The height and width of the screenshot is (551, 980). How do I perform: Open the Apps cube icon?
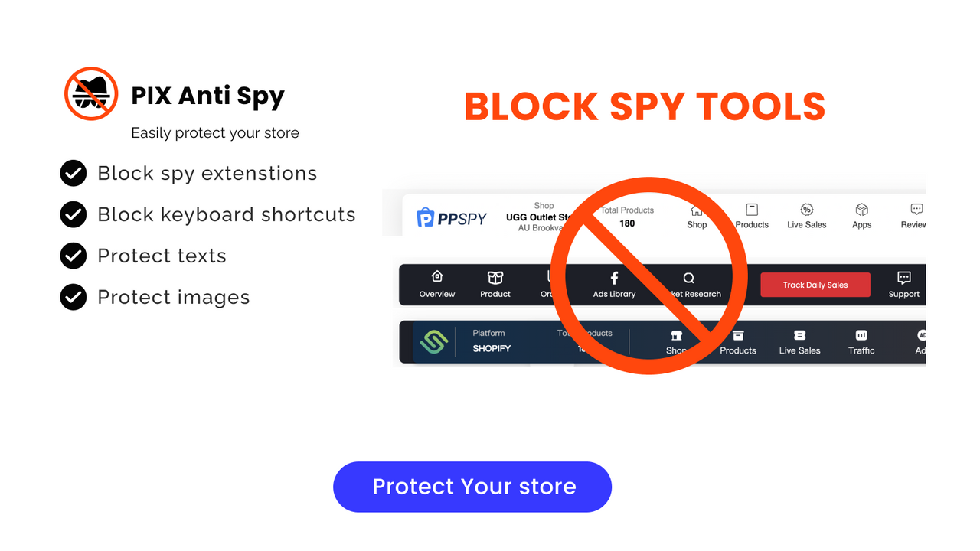tap(861, 210)
